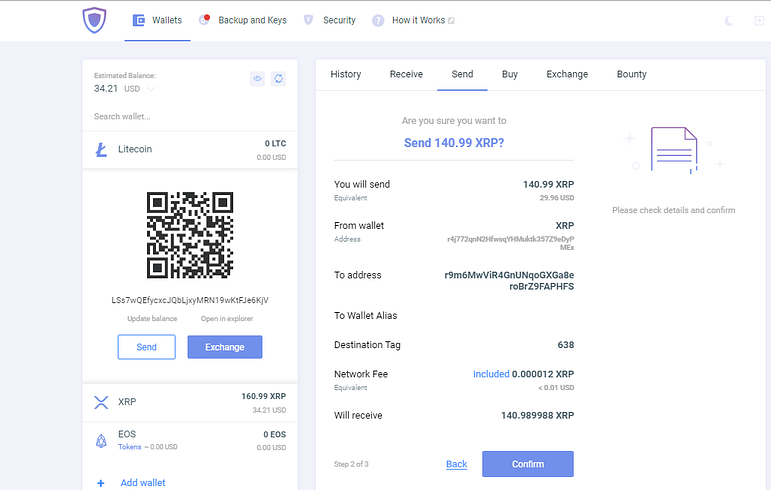
Task: Click the Litecoin logo icon
Action: pos(101,150)
